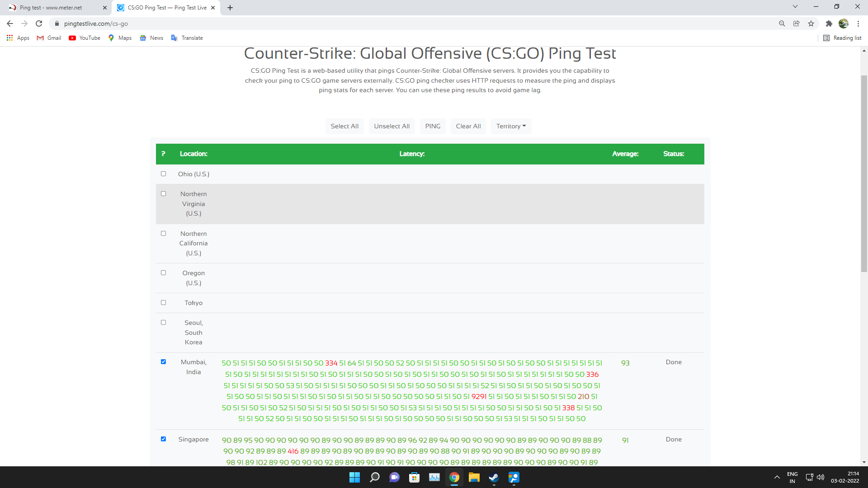Viewport: 868px width, 488px height.
Task: Open Maps bookmark
Action: [120, 38]
